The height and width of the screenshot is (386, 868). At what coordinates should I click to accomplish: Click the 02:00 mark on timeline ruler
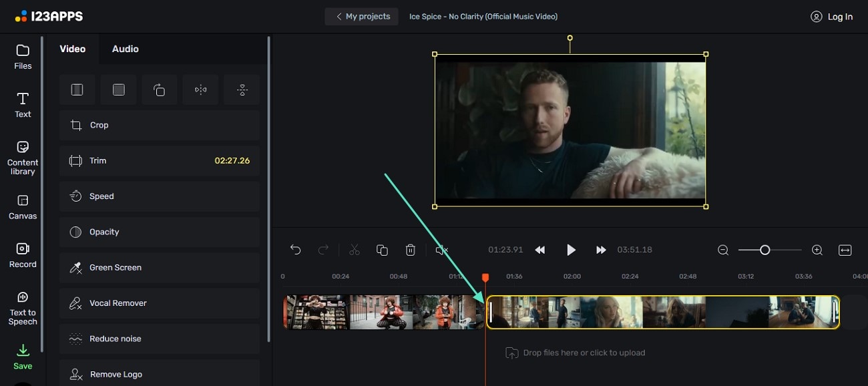[x=572, y=276]
